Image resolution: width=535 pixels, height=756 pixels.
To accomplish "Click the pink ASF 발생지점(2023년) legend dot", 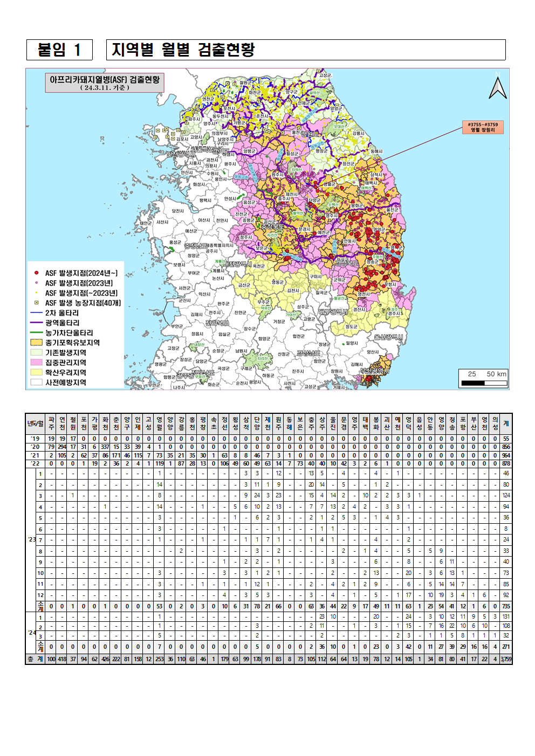I will tap(37, 283).
